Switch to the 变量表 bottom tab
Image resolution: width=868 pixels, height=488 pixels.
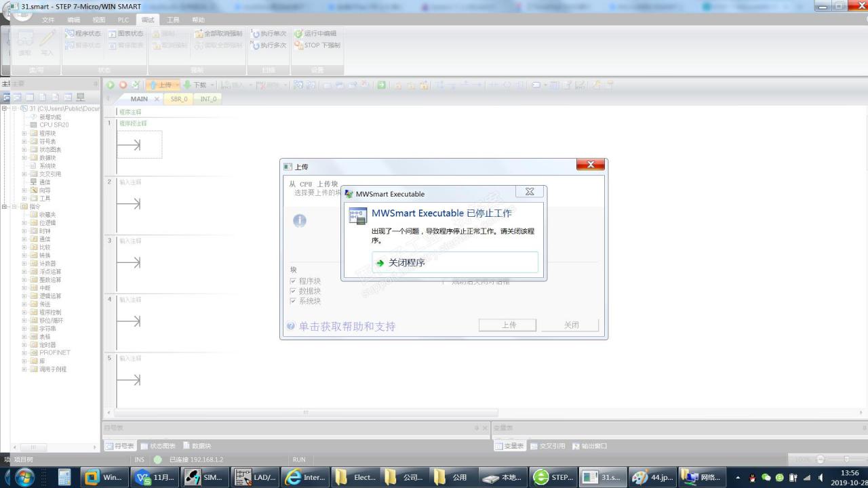tap(509, 446)
